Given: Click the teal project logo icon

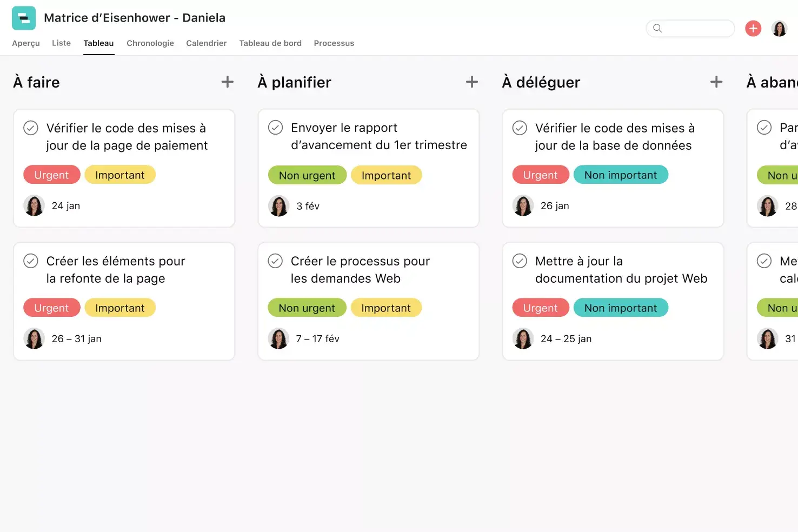Looking at the screenshot, I should pos(24,18).
